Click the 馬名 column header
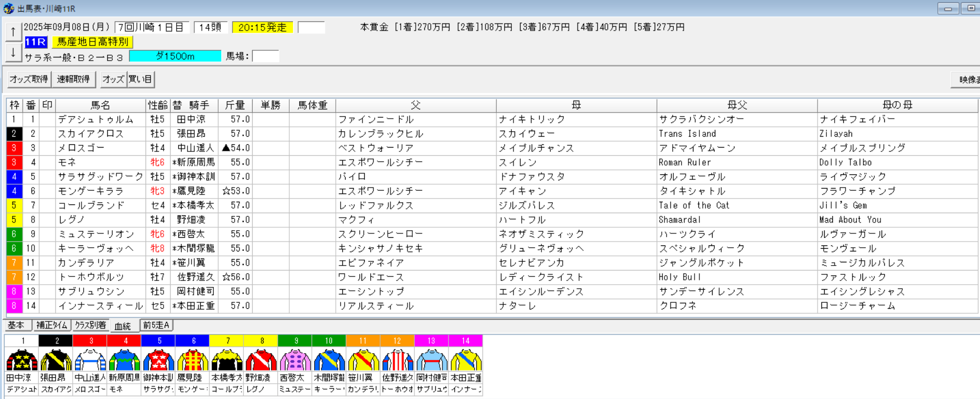This screenshot has height=399, width=980. pyautogui.click(x=101, y=105)
